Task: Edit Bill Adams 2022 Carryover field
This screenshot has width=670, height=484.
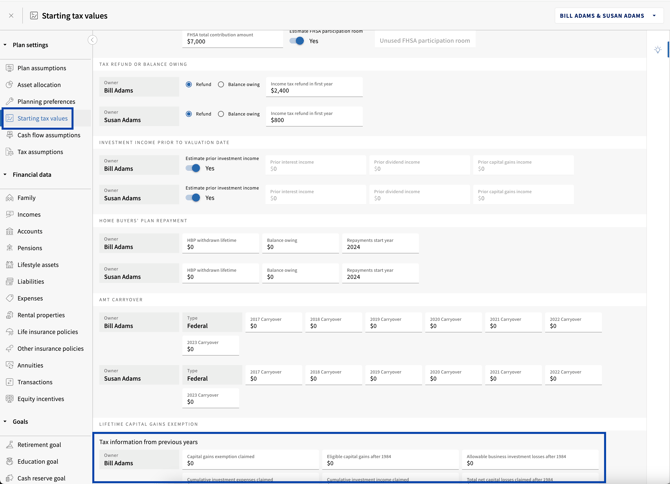Action: (x=573, y=323)
